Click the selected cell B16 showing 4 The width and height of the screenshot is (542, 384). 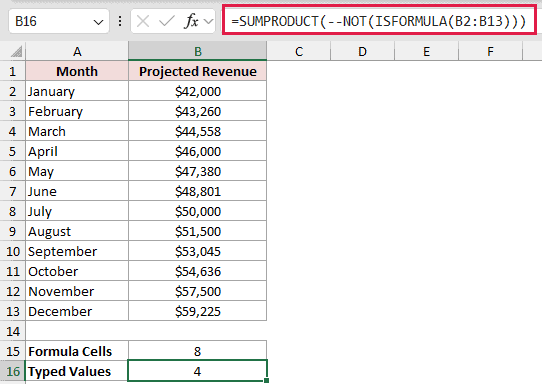point(197,371)
